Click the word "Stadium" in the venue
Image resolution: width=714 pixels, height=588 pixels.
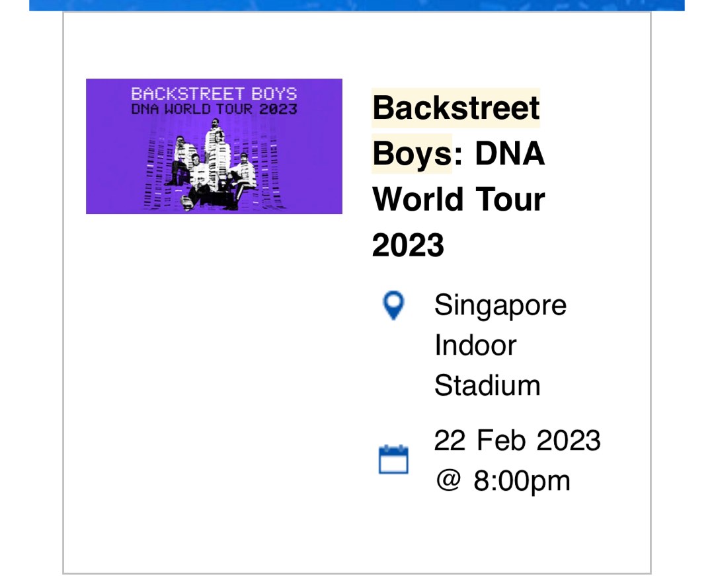[487, 385]
